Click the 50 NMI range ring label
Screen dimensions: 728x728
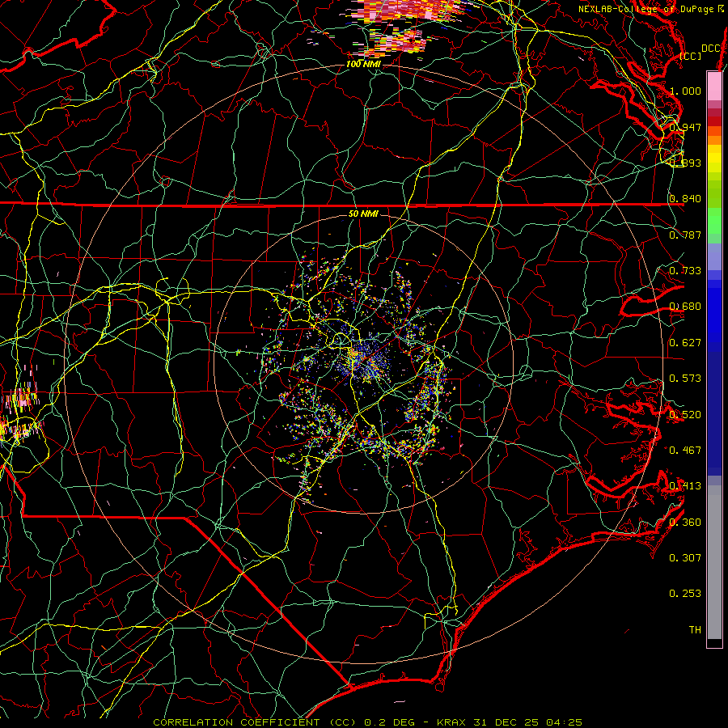coord(363,214)
